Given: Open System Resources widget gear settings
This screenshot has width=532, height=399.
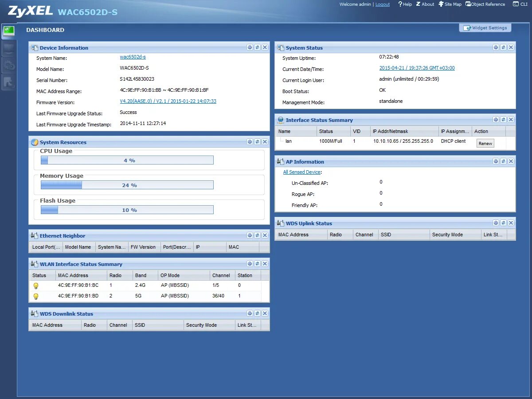Looking at the screenshot, I should 250,142.
